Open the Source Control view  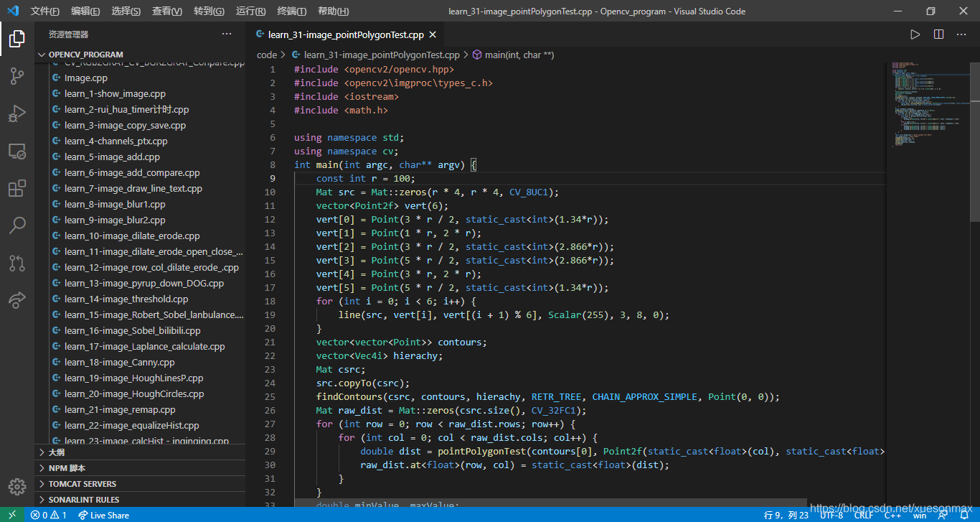(17, 76)
